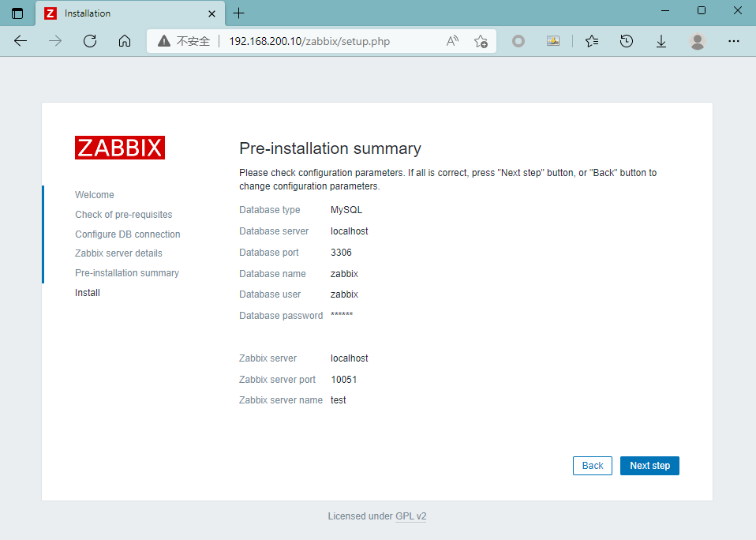Open Read aloud in address bar
This screenshot has height=540, width=756.
pyautogui.click(x=452, y=41)
